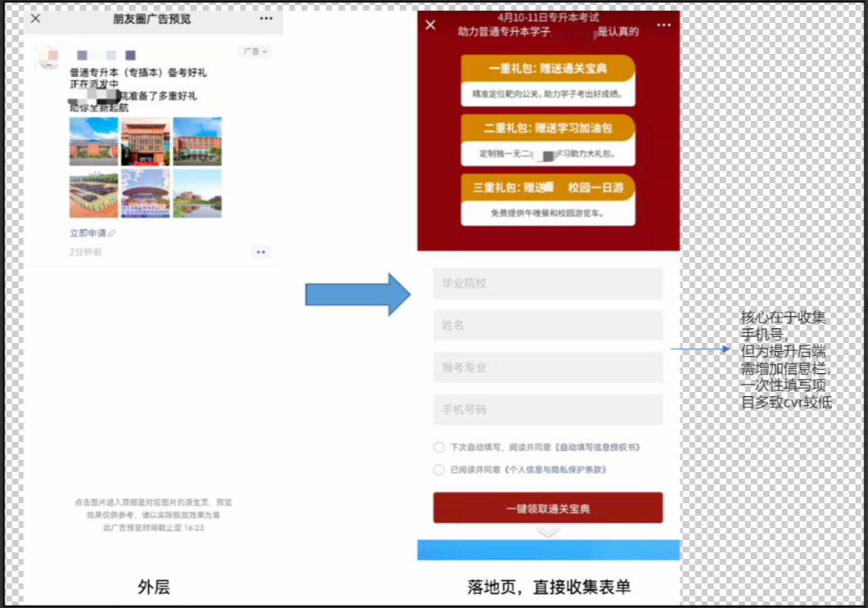The width and height of the screenshot is (868, 608).
Task: Open the 《个人信息与隐私保护条款》 link
Action: point(555,470)
